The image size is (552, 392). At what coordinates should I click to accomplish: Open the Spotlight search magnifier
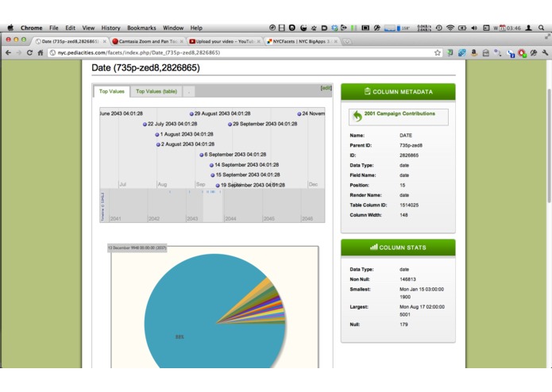tap(541, 28)
